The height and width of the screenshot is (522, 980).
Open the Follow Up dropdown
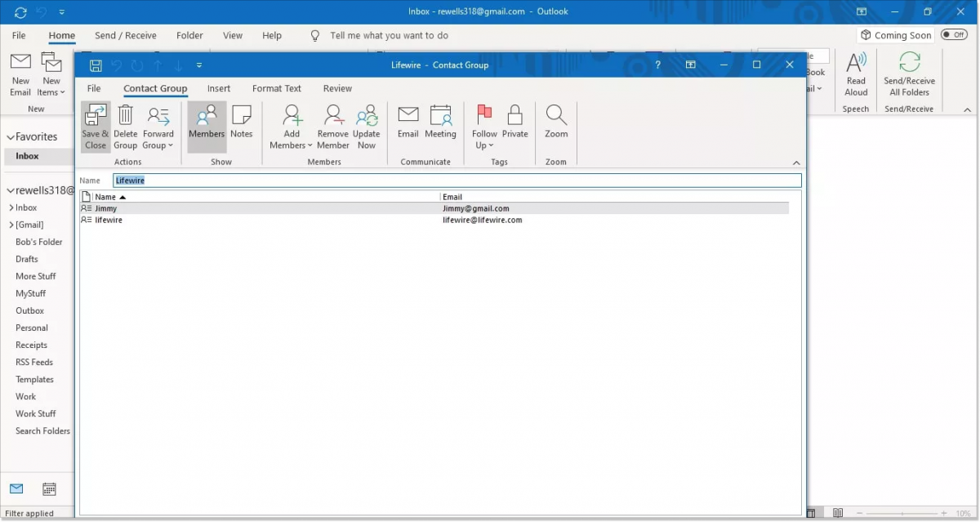[x=484, y=125]
